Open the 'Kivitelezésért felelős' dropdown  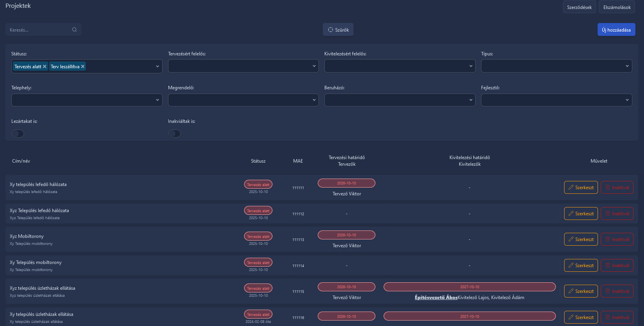coord(400,66)
